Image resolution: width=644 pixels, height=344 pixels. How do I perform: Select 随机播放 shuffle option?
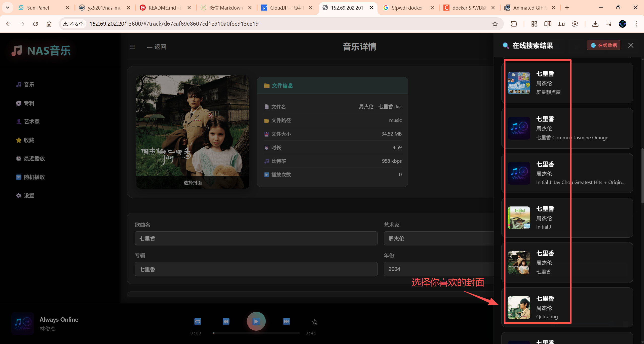[x=34, y=177]
